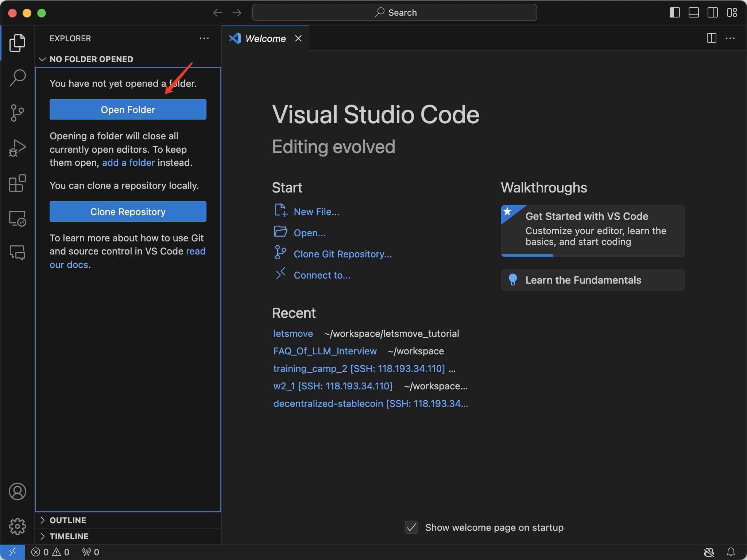Expand the Timeline section
This screenshot has height=560, width=747.
[128, 536]
